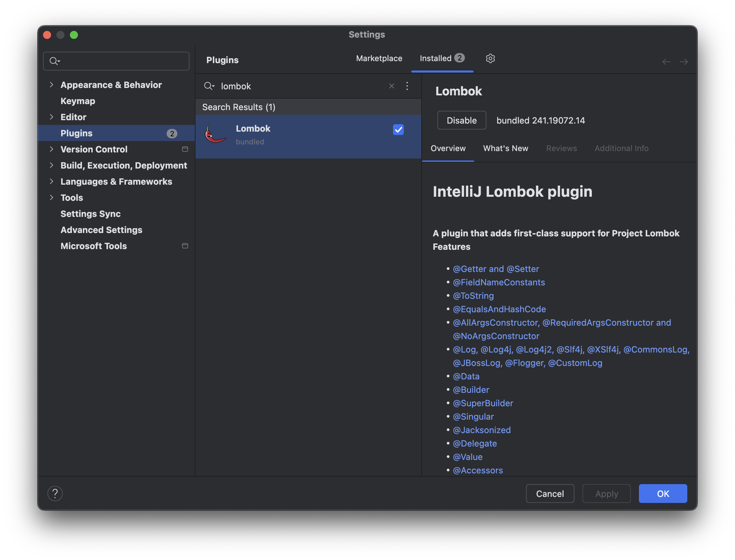Clear the lombok search text
Viewport: 735px width, 560px height.
[x=391, y=86]
